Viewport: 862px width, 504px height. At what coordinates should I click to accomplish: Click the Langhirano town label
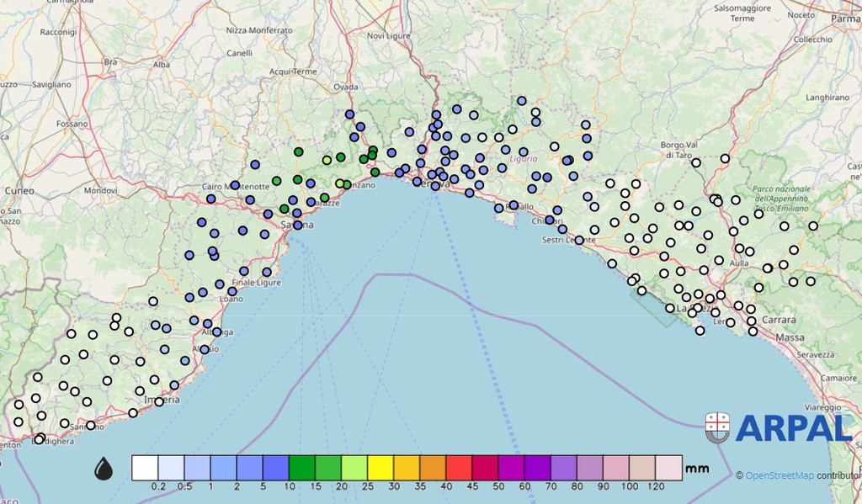(827, 98)
